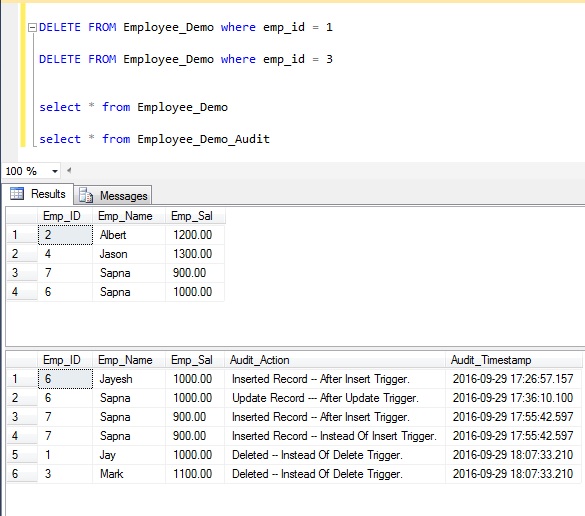585x516 pixels.
Task: Select Emp_ID header in first result grid
Action: (65, 216)
